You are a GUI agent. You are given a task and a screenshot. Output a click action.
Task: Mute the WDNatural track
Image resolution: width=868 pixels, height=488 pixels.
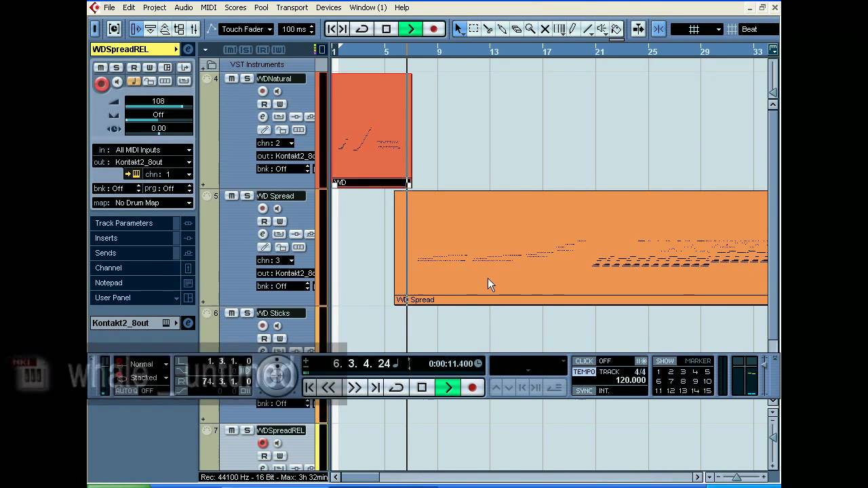[231, 79]
